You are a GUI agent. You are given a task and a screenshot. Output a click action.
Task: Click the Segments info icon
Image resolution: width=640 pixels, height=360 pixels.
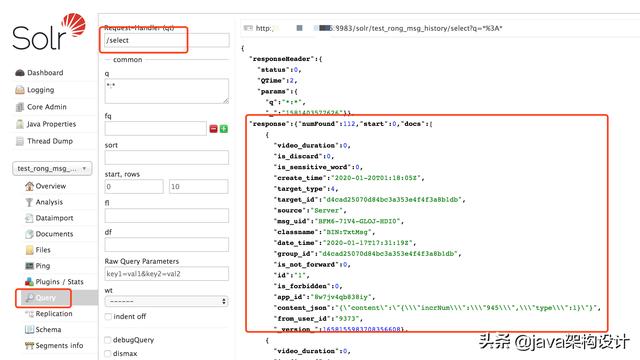pyautogui.click(x=29, y=345)
